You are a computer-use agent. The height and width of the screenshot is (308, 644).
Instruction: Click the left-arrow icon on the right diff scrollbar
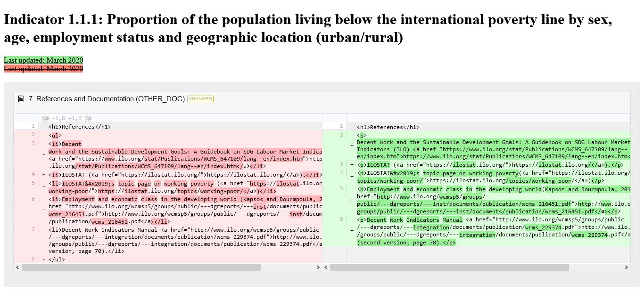326,267
